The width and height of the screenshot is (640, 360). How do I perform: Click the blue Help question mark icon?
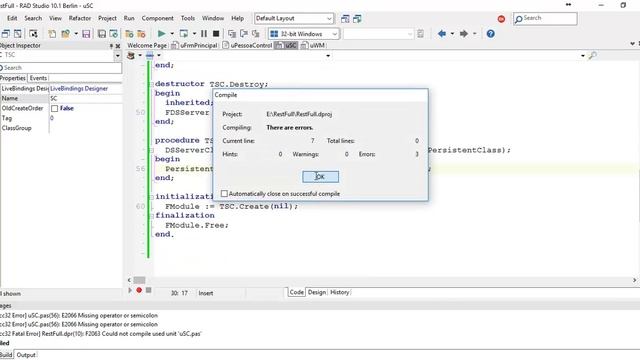point(491,33)
